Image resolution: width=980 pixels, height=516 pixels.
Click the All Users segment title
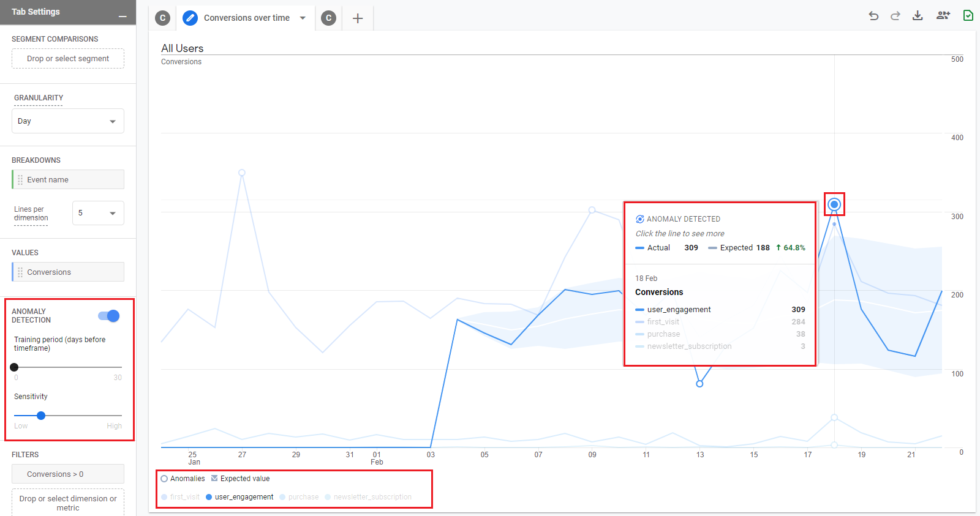pyautogui.click(x=182, y=48)
